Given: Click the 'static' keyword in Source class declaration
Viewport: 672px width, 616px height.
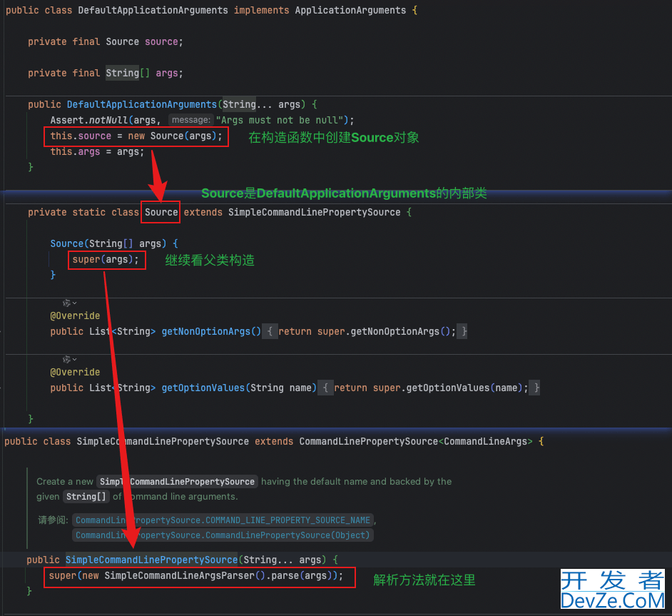Looking at the screenshot, I should [x=88, y=212].
